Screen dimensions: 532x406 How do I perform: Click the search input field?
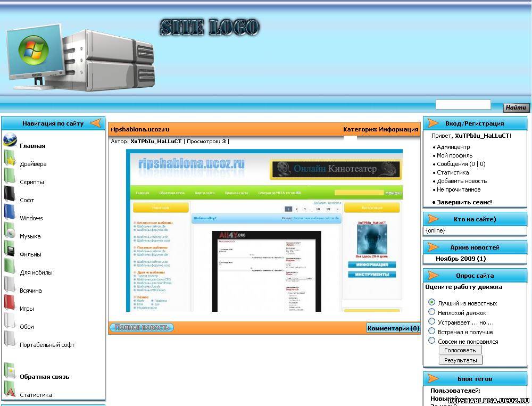tap(463, 104)
